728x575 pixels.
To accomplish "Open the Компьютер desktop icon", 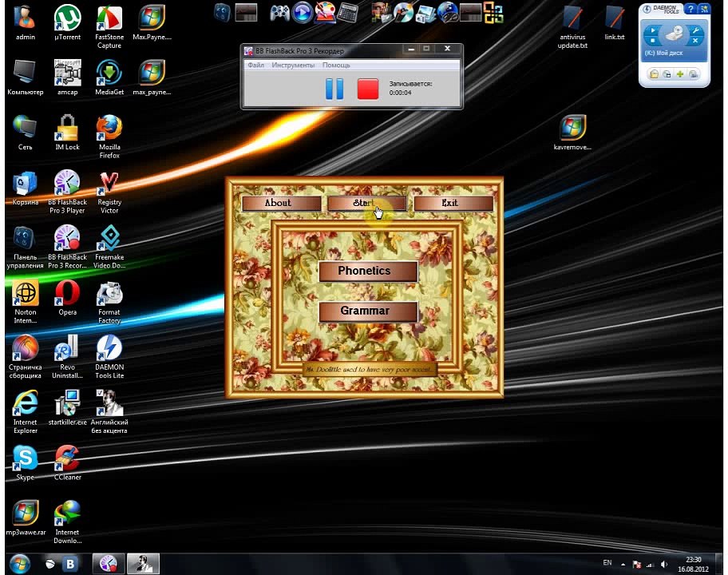I will click(x=25, y=77).
